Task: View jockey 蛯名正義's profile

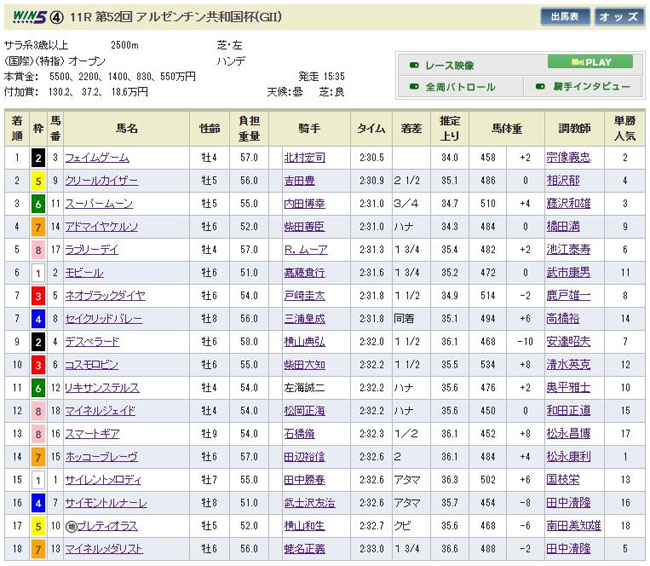Action: pos(304,549)
